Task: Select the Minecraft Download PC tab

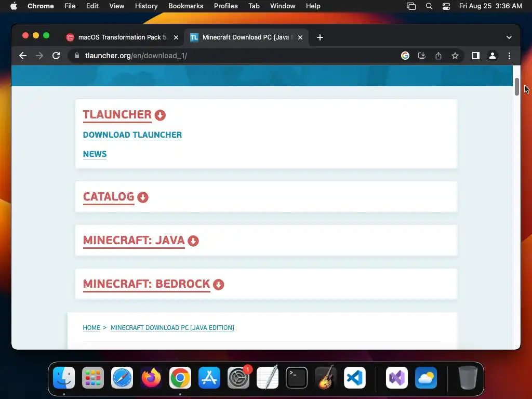Action: click(246, 37)
